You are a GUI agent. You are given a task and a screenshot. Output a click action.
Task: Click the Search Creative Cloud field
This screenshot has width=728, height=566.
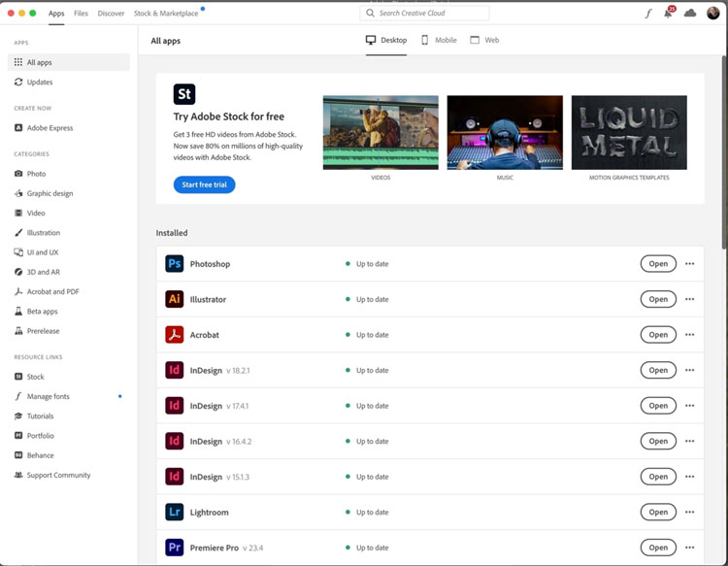pyautogui.click(x=424, y=13)
